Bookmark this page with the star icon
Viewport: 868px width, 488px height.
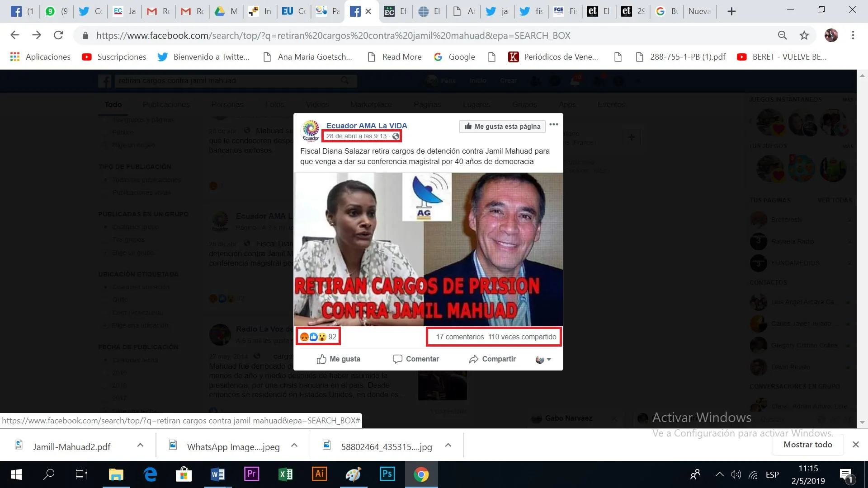(x=804, y=35)
